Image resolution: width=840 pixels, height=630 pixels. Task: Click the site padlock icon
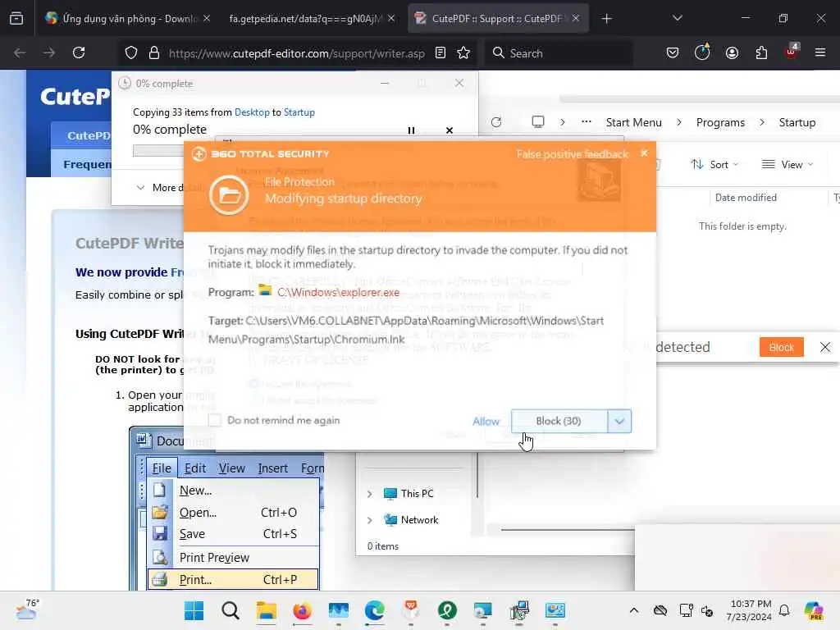pos(153,52)
